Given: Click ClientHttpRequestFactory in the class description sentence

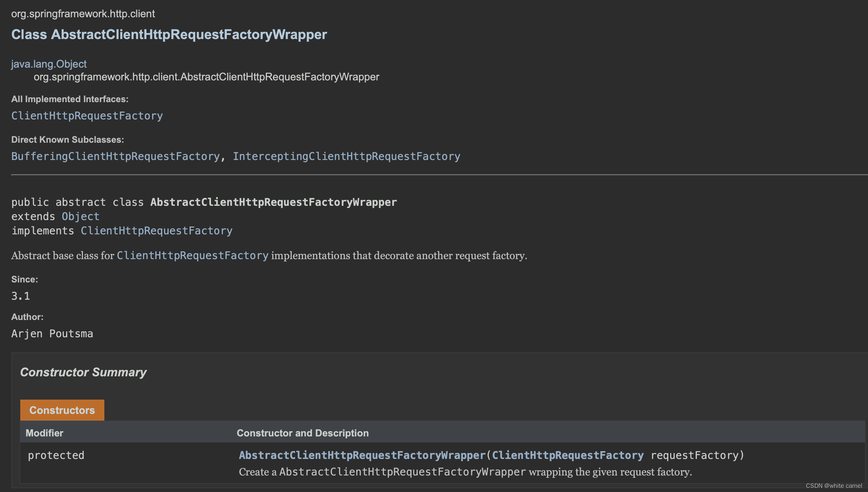Looking at the screenshot, I should point(193,255).
